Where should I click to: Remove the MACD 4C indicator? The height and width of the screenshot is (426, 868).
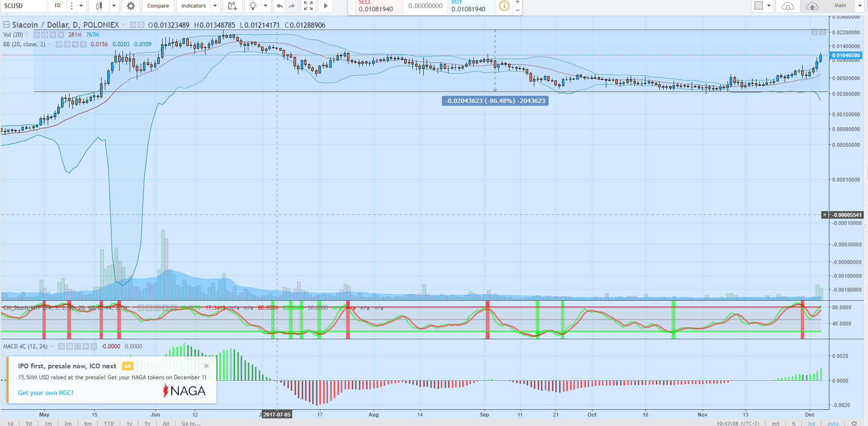[x=94, y=346]
